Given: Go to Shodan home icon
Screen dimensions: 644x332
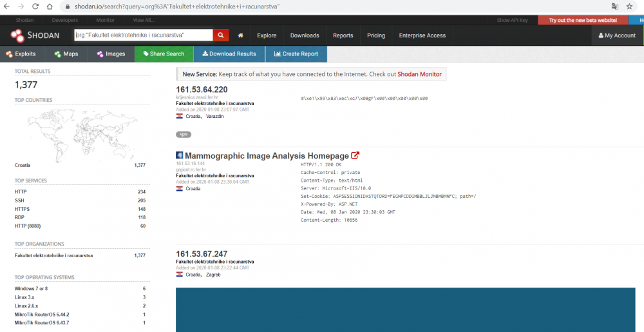Looking at the screenshot, I should 240,35.
